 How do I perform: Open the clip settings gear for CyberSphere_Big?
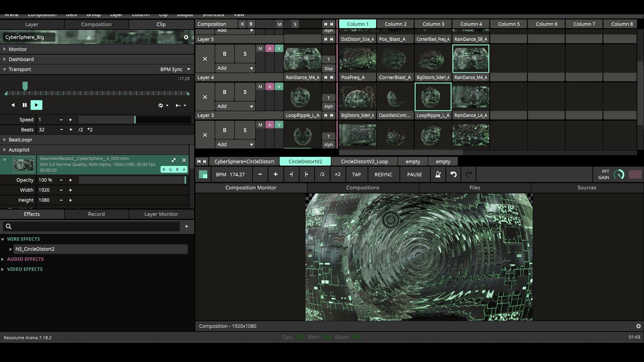[x=186, y=37]
